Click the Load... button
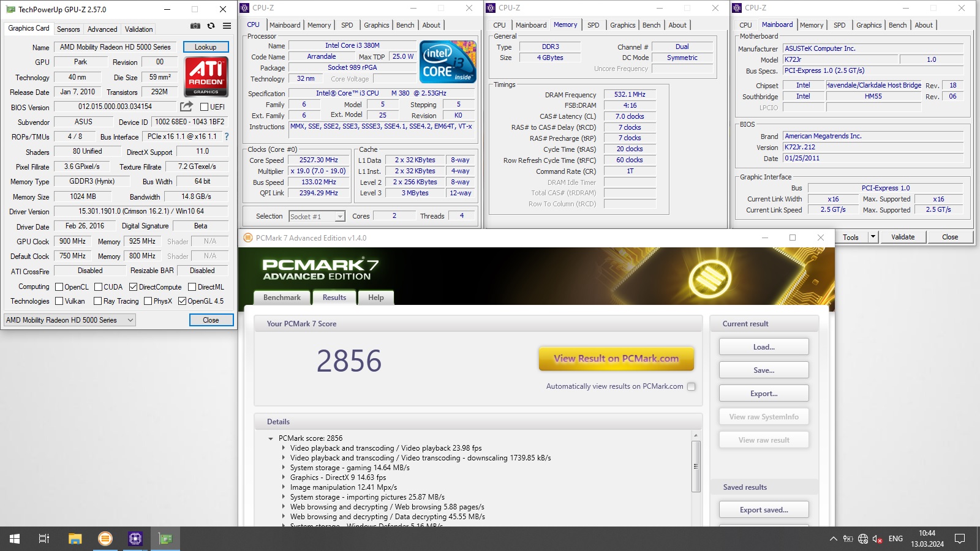This screenshot has width=980, height=551. tap(764, 347)
